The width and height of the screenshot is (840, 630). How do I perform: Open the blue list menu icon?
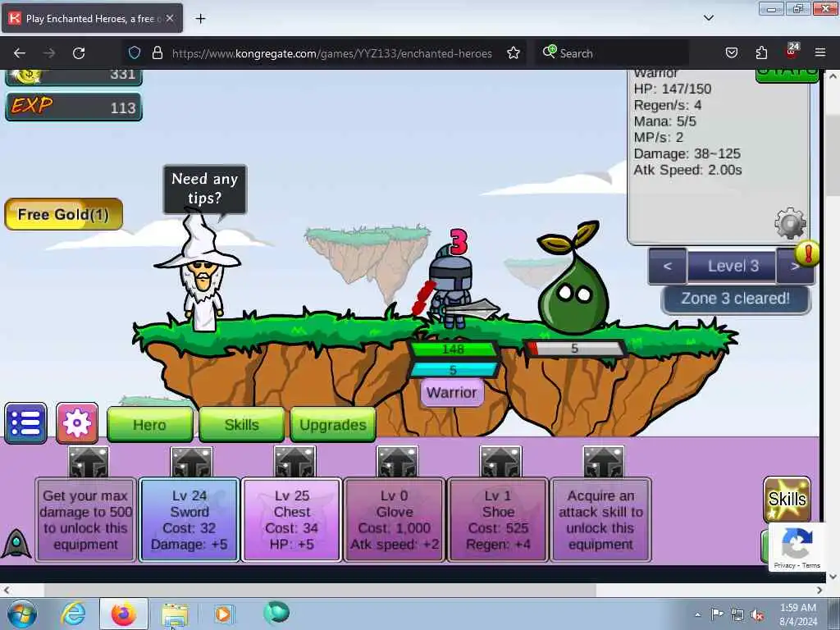tap(25, 423)
